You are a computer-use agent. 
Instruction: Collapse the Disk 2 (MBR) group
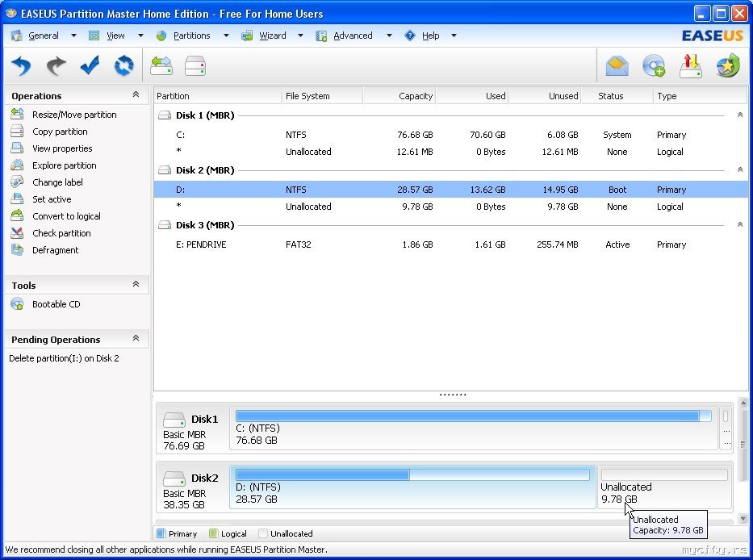(739, 170)
